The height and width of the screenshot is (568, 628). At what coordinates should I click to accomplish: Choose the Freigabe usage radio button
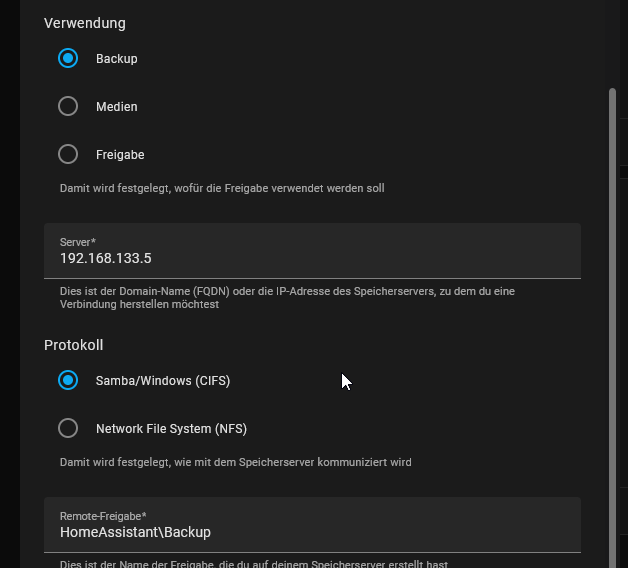point(68,155)
